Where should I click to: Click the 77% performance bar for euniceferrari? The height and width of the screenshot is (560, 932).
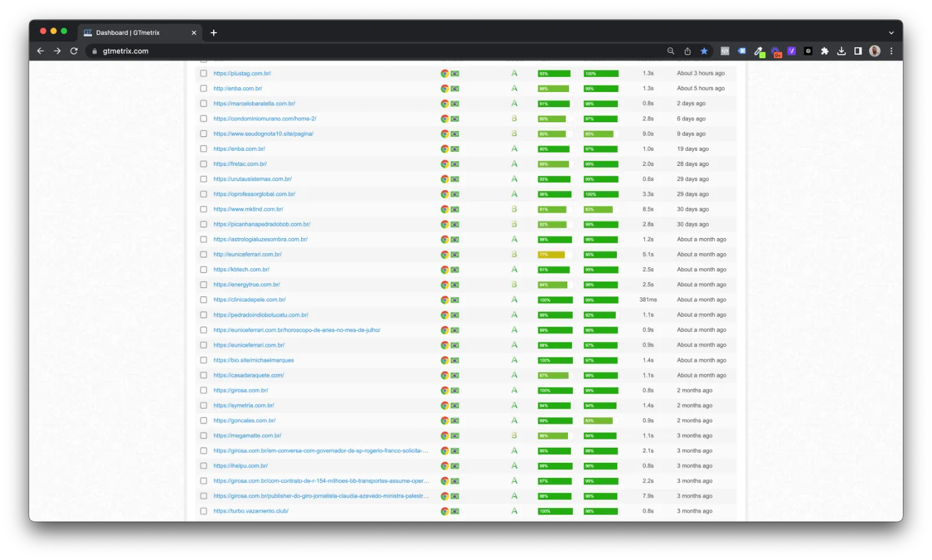555,254
